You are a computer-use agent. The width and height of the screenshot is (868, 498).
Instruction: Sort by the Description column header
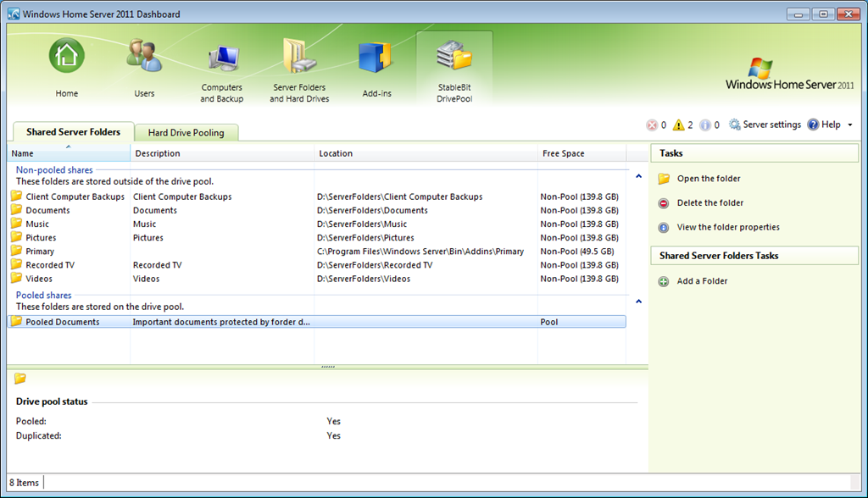point(222,153)
